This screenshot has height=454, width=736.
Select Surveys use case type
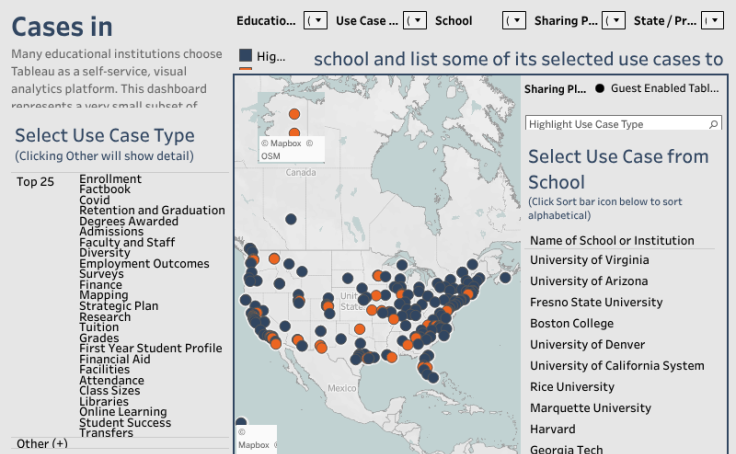(101, 274)
